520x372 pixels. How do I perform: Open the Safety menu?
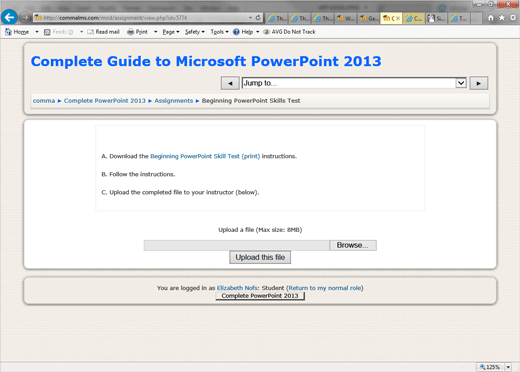click(195, 32)
